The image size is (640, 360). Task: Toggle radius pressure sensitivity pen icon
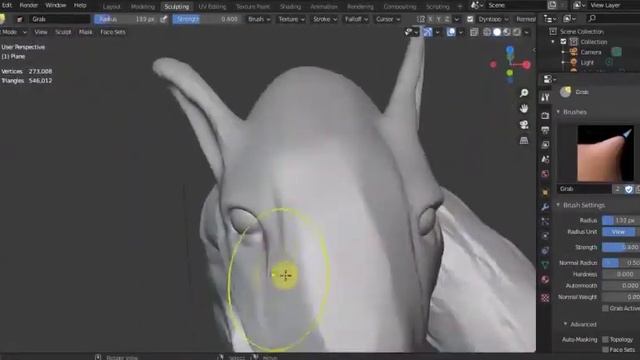pyautogui.click(x=164, y=19)
